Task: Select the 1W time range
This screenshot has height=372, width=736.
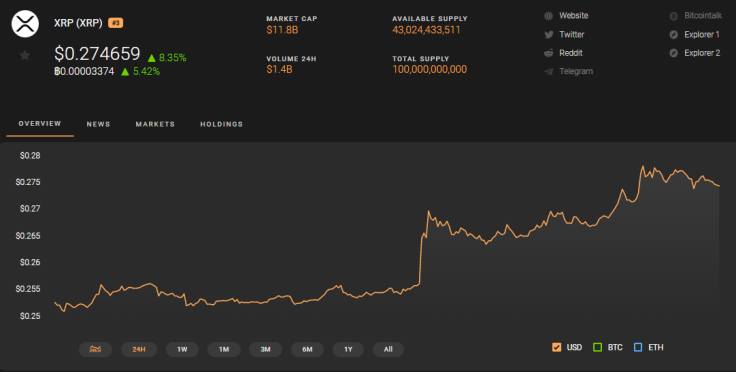Action: 182,349
